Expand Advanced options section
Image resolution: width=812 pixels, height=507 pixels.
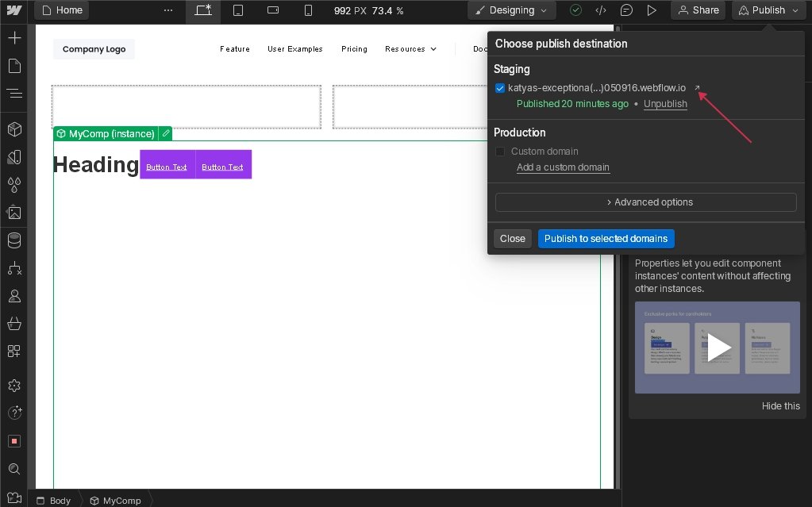pos(645,202)
